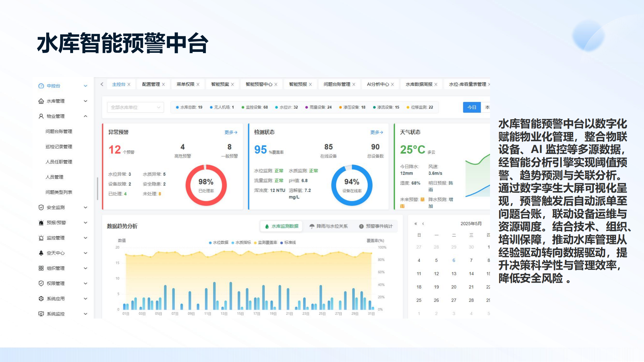Open the 全部水库单位 dropdown
The height and width of the screenshot is (362, 644).
[135, 107]
